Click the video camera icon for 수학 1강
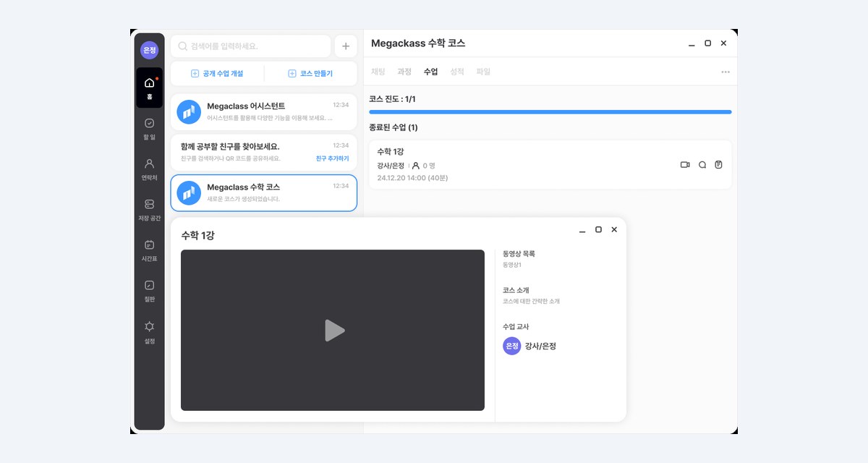Image resolution: width=868 pixels, height=463 pixels. tap(685, 165)
